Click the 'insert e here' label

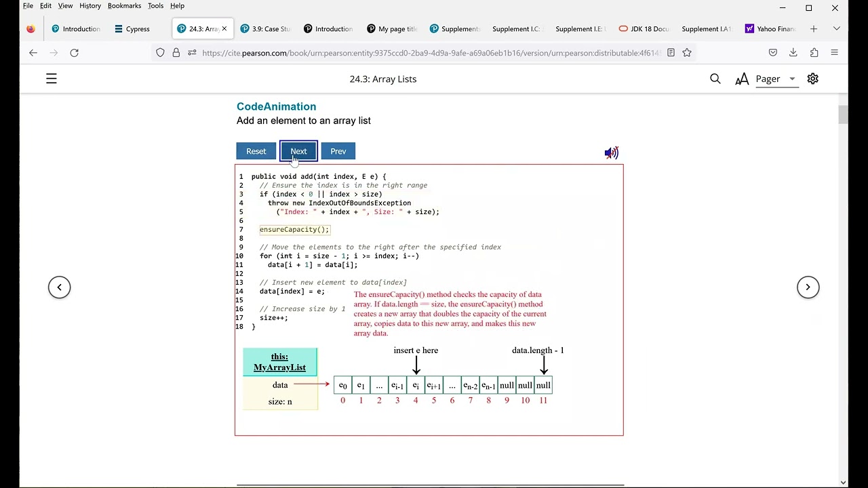416,350
